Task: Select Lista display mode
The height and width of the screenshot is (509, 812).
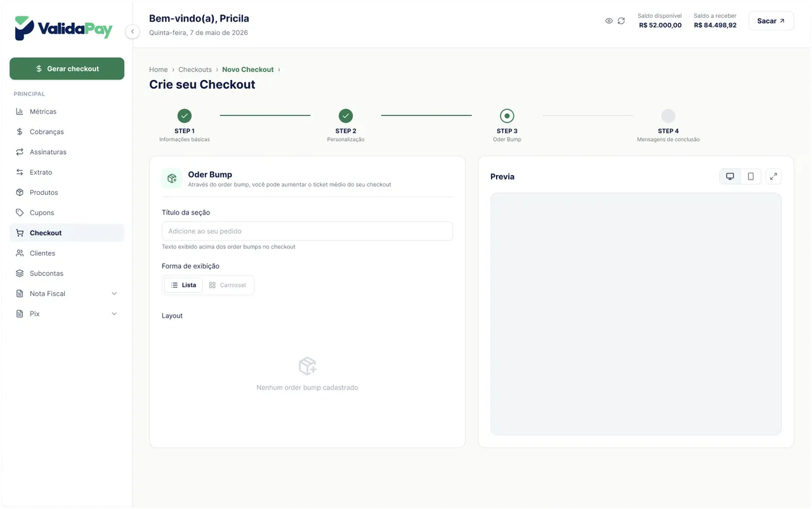Action: click(183, 286)
